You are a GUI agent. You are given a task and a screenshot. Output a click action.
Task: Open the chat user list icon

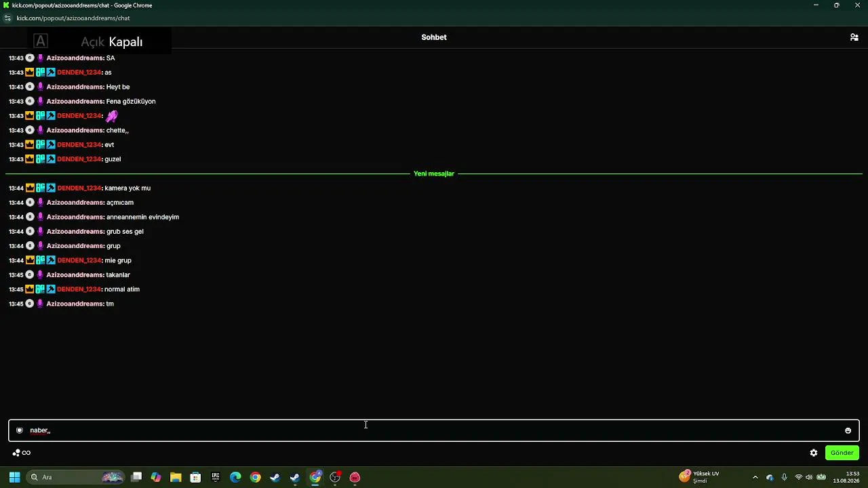[854, 37]
